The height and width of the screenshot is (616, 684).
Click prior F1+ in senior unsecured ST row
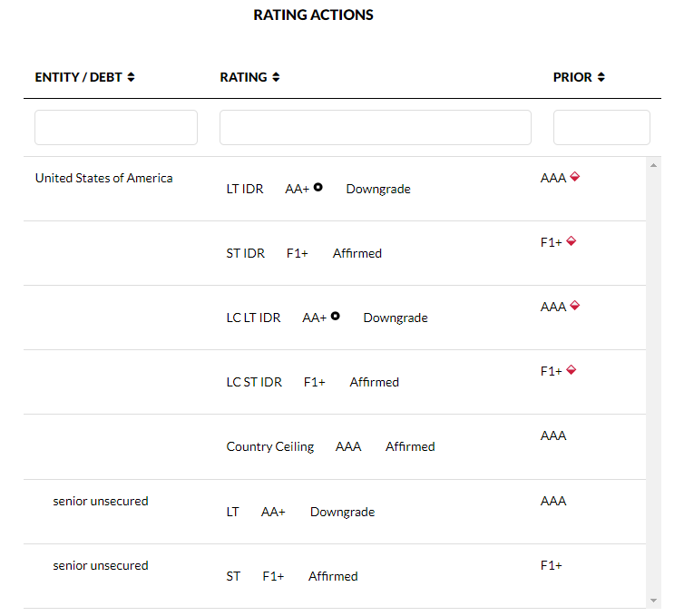(551, 565)
